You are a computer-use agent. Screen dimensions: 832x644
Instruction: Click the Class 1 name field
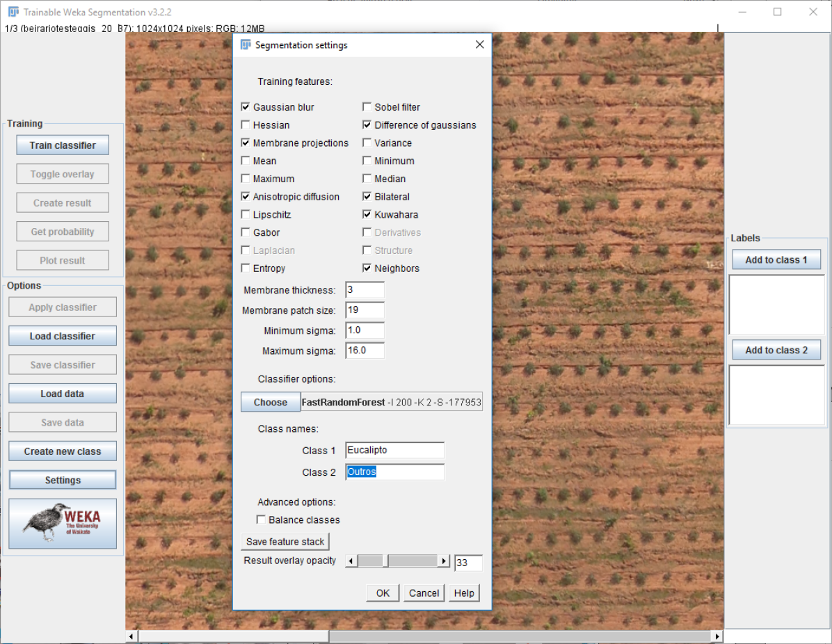pyautogui.click(x=394, y=451)
